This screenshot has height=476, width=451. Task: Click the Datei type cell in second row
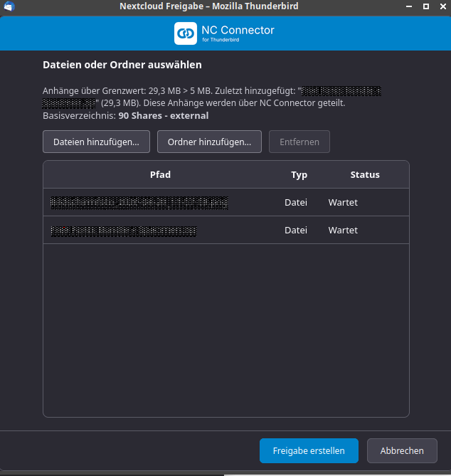296,230
